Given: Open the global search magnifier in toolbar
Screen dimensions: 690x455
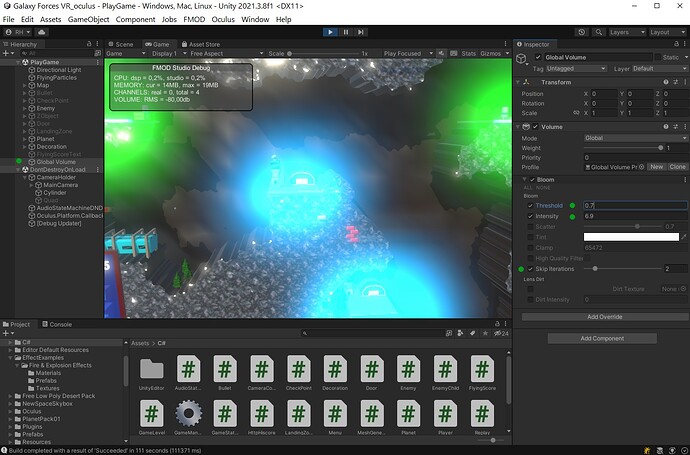Looking at the screenshot, I should pyautogui.click(x=598, y=32).
